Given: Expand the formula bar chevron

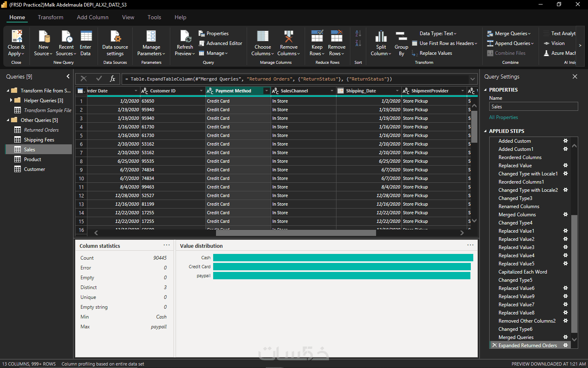Looking at the screenshot, I should point(473,79).
